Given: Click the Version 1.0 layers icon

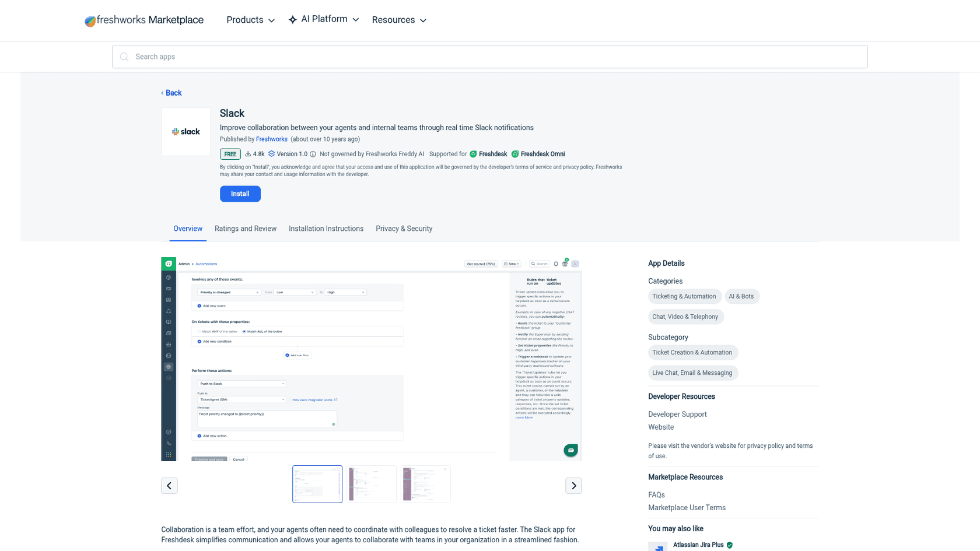Looking at the screenshot, I should pos(271,154).
